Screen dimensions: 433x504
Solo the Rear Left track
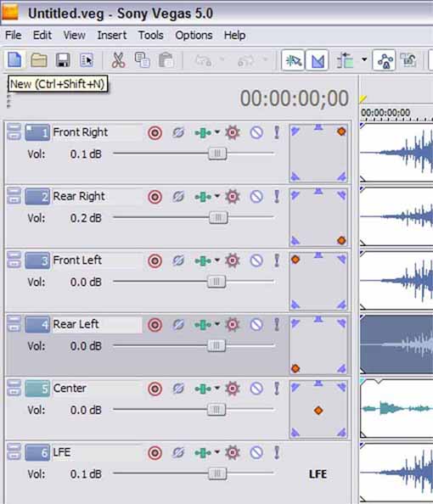click(x=276, y=324)
